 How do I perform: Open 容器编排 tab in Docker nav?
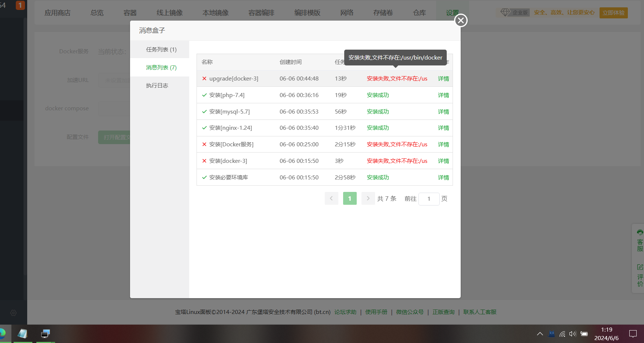point(261,13)
